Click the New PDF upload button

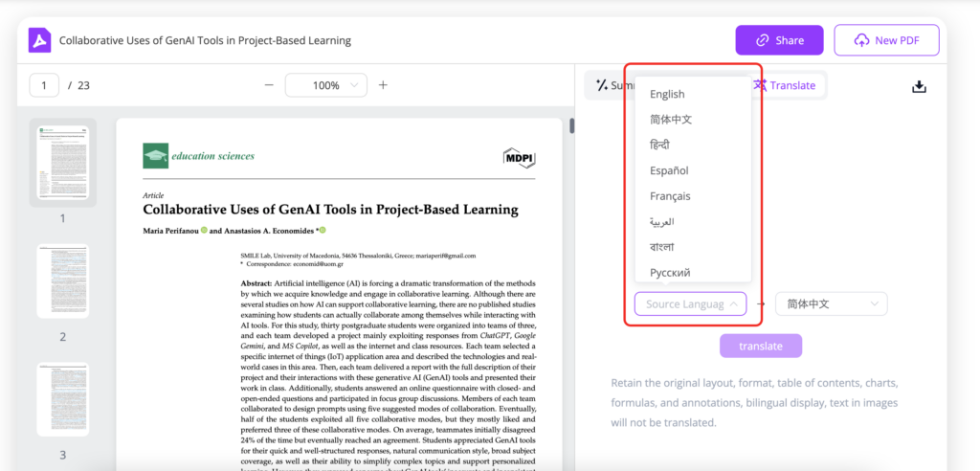tap(886, 40)
